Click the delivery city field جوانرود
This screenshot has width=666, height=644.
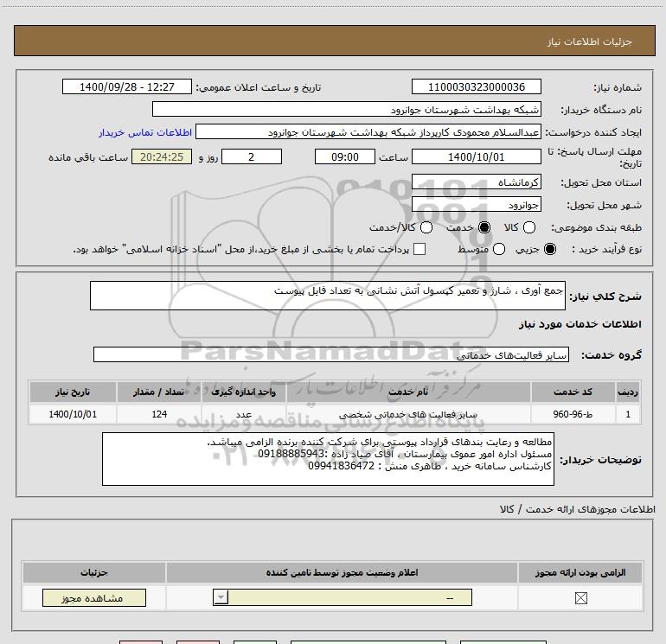pos(476,205)
